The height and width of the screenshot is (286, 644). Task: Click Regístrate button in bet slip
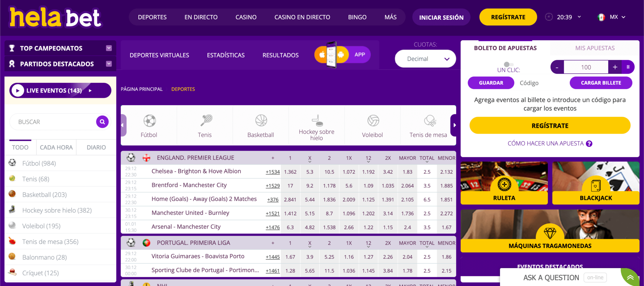click(550, 126)
